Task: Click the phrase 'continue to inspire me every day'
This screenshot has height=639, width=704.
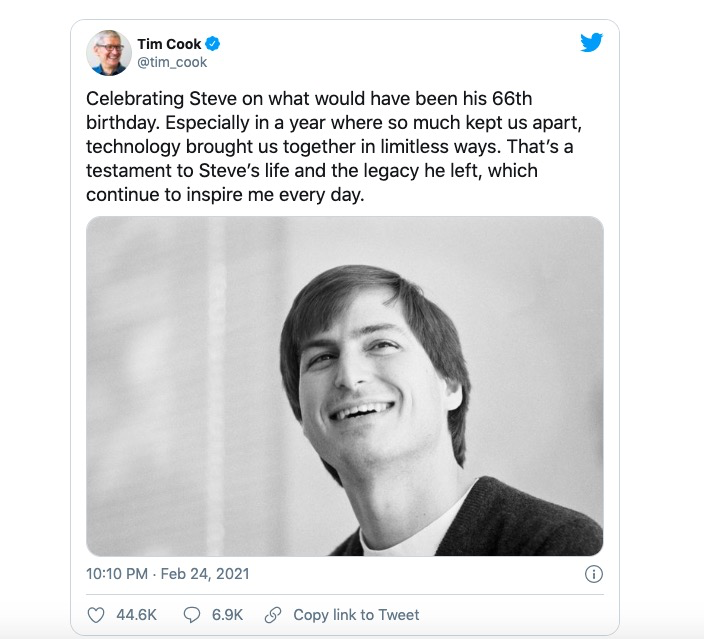Action: pyautogui.click(x=225, y=195)
